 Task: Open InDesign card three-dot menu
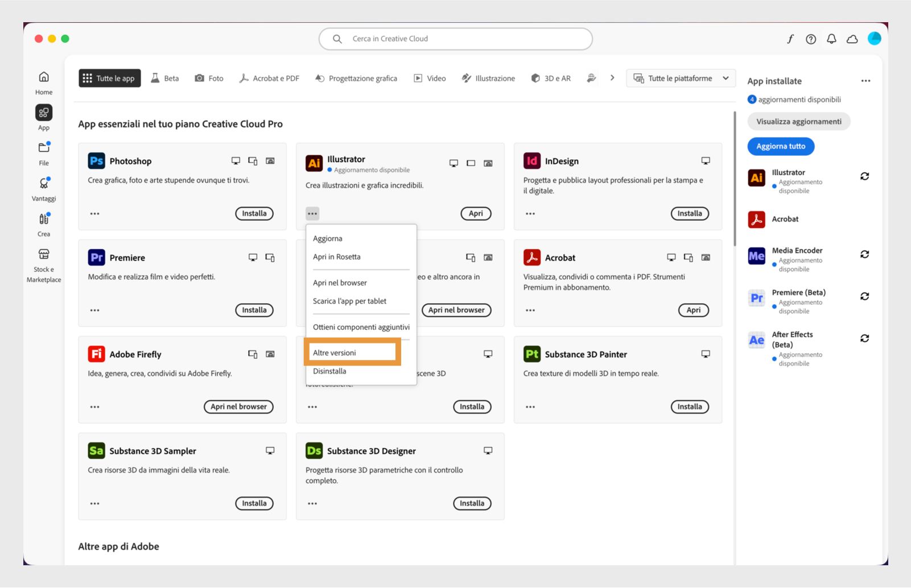point(530,214)
